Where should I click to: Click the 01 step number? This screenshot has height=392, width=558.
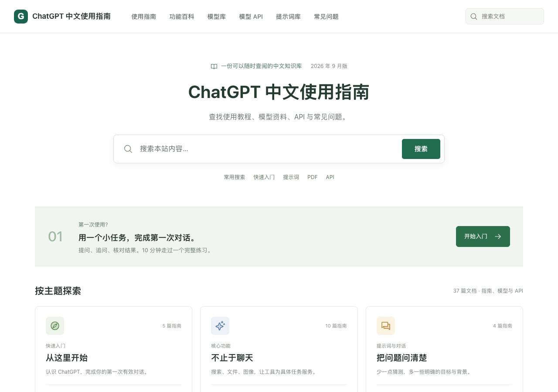tap(55, 237)
